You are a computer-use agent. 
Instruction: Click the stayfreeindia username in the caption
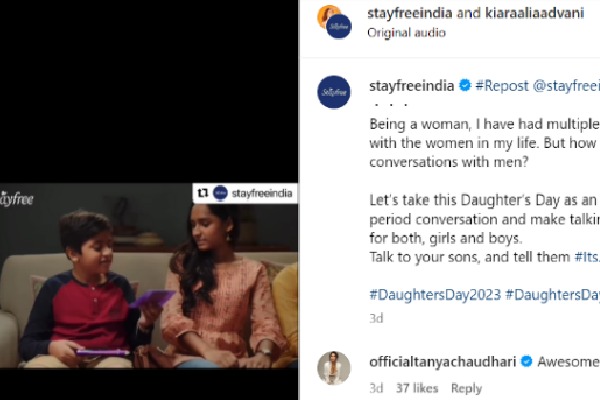pos(411,86)
